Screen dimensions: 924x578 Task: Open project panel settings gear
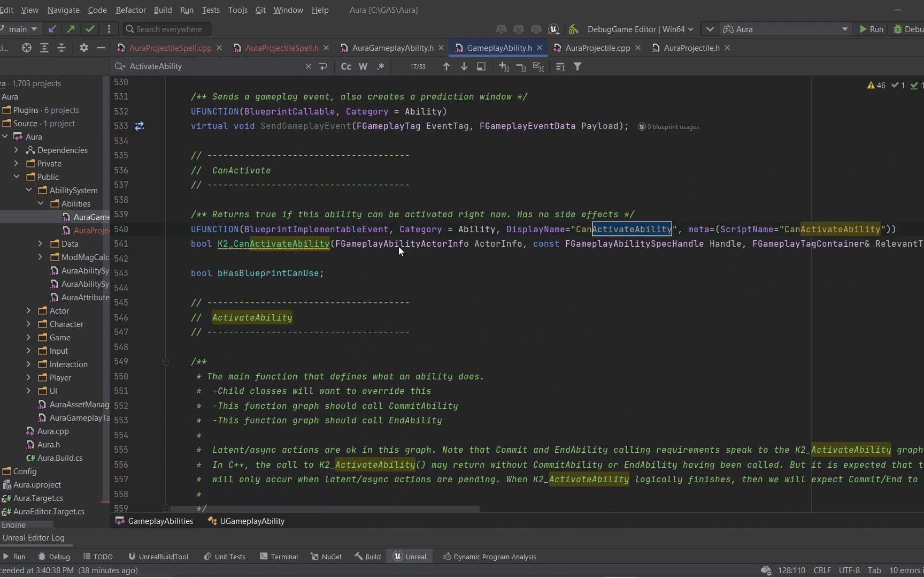(83, 48)
